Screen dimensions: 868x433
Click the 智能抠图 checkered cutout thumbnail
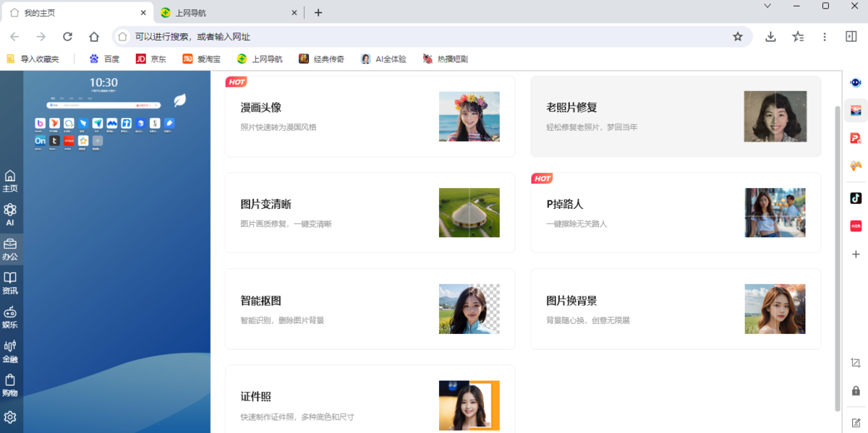(x=469, y=309)
